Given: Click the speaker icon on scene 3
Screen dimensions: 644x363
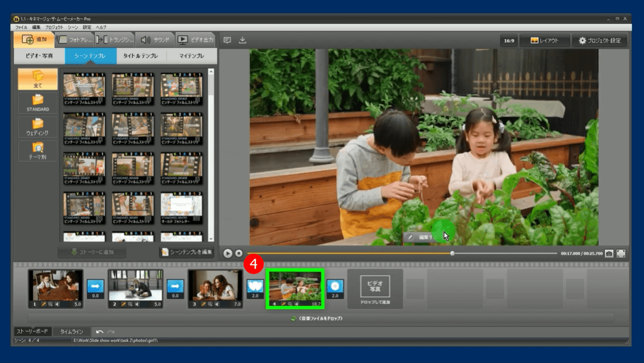Looking at the screenshot, I should coord(216,304).
